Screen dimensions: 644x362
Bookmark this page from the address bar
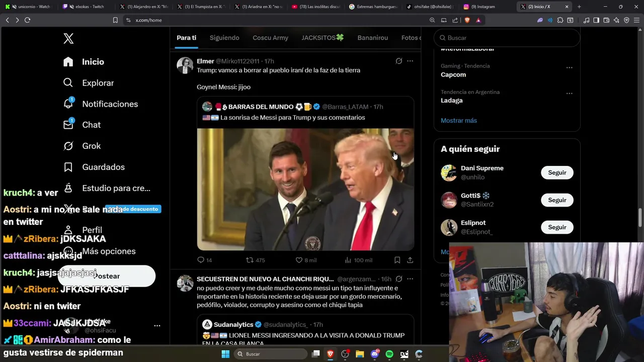(x=115, y=20)
